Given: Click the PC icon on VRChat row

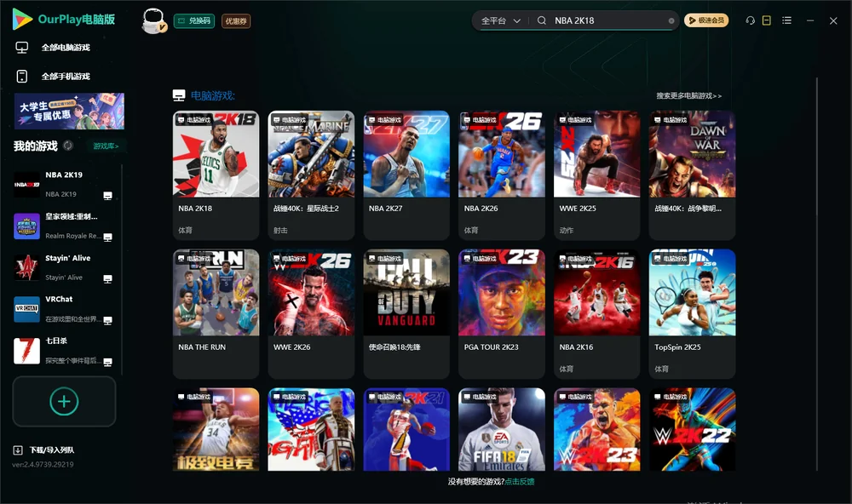Looking at the screenshot, I should (107, 320).
